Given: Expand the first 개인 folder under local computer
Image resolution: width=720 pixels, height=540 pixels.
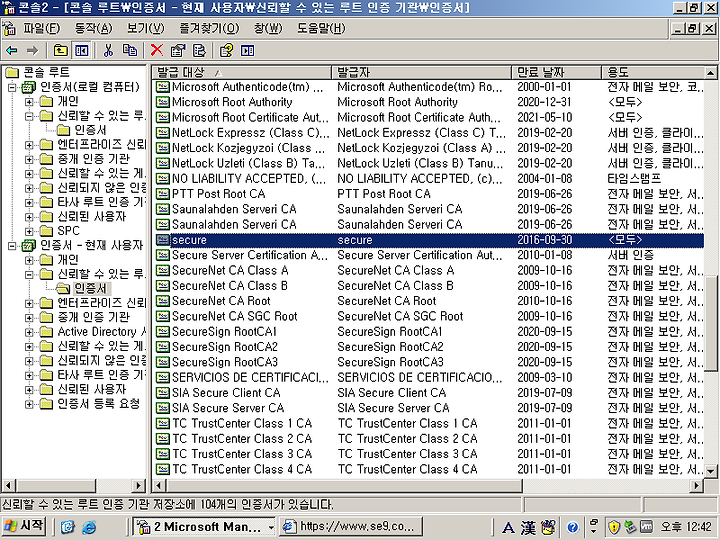Looking at the screenshot, I should pyautogui.click(x=29, y=101).
